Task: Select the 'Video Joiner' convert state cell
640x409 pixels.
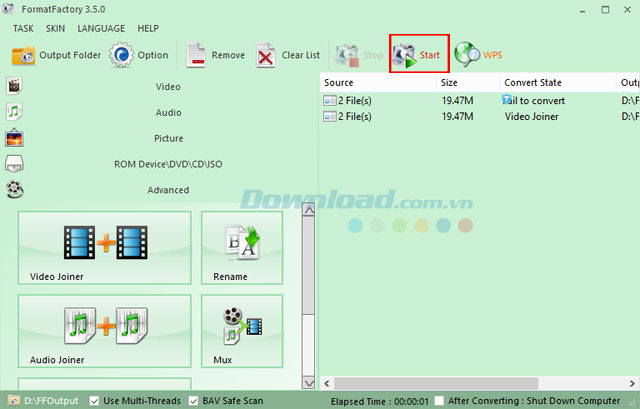Action: tap(531, 117)
